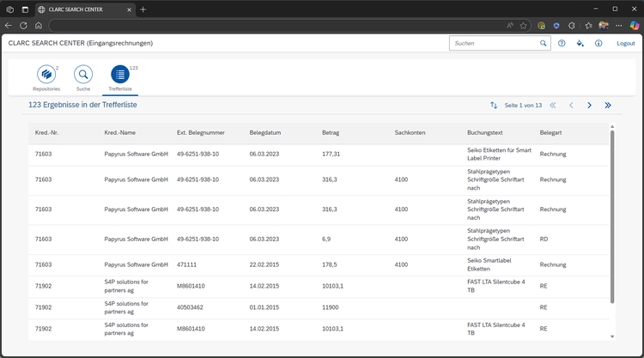Click the Buchungstext column header
The width and height of the screenshot is (644, 358).
(x=484, y=132)
